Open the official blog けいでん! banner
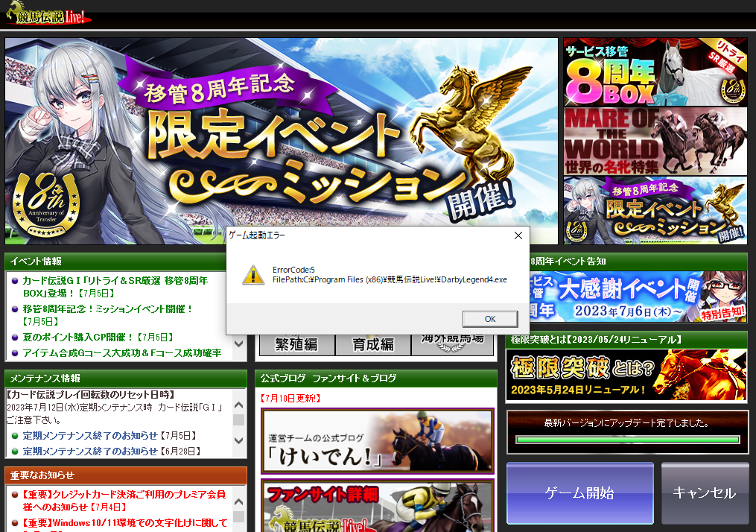Image resolution: width=756 pixels, height=532 pixels. pyautogui.click(x=378, y=441)
